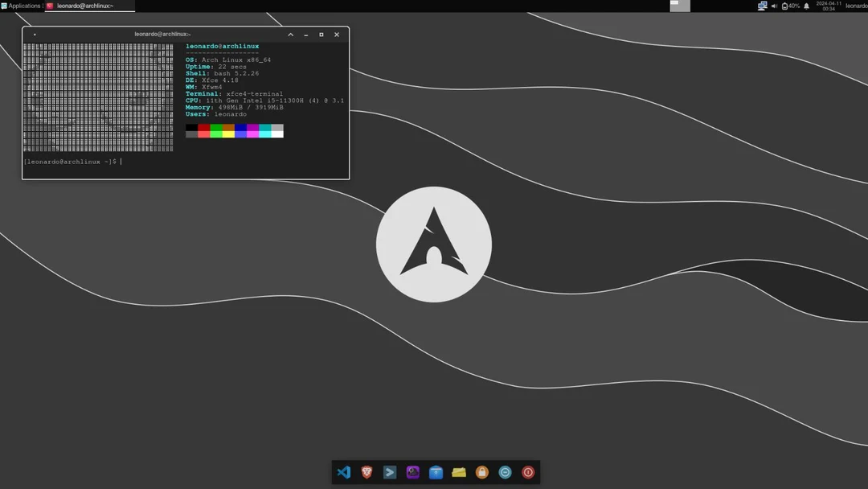The height and width of the screenshot is (489, 868).
Task: Open the blue app finder icon
Action: click(x=436, y=472)
